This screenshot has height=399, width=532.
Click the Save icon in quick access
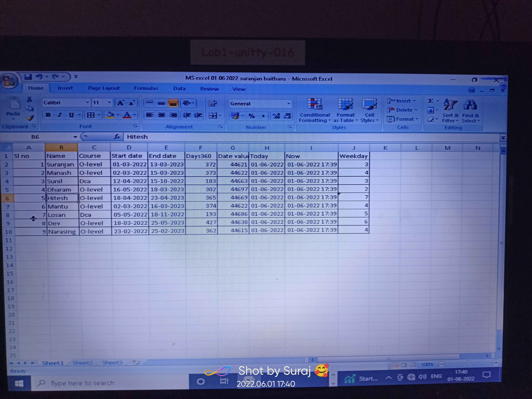pos(28,77)
